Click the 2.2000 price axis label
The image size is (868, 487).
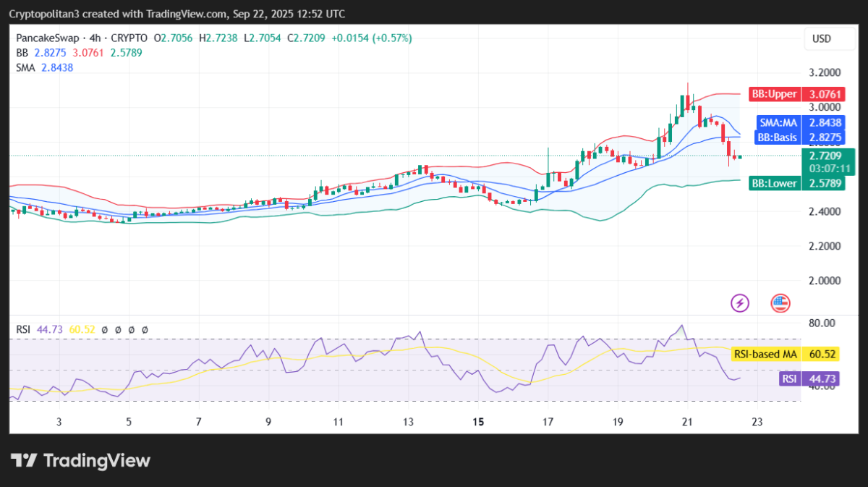[824, 246]
